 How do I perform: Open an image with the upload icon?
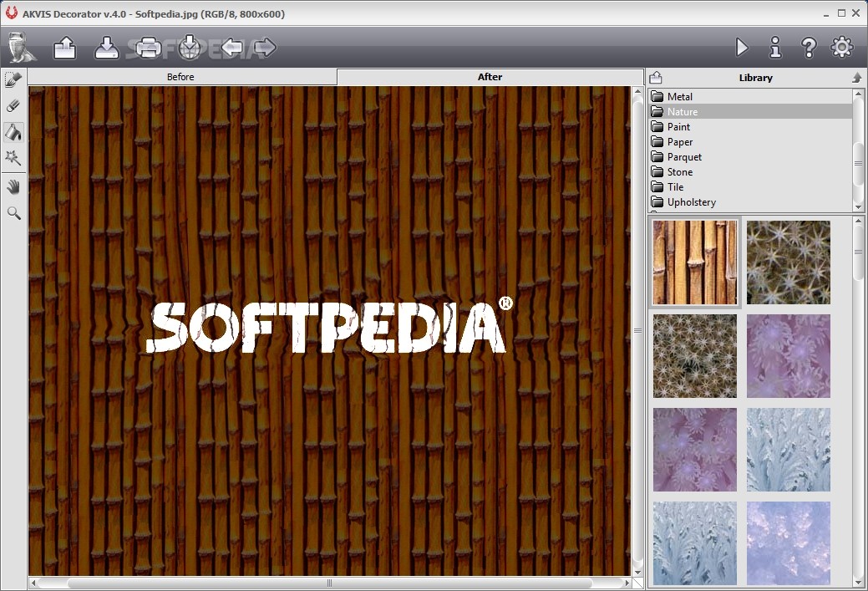click(65, 48)
